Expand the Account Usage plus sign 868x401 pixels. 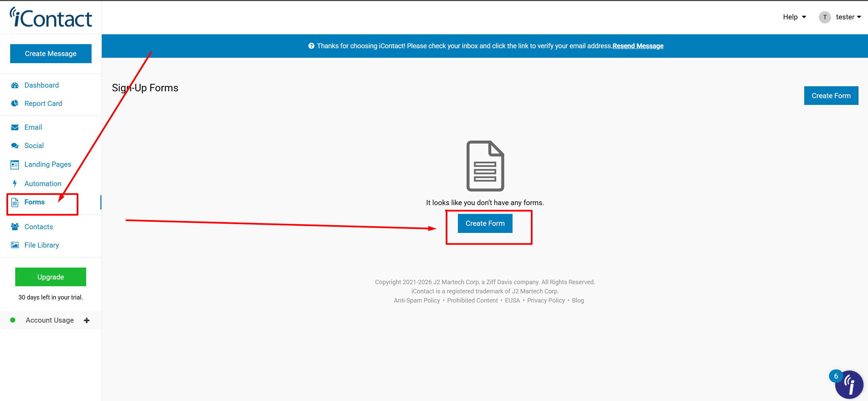87,320
